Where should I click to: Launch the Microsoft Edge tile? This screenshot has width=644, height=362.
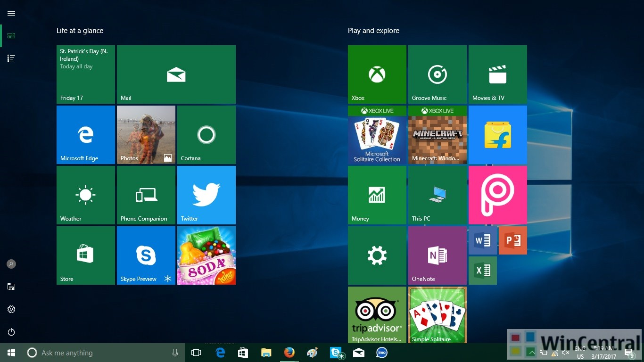click(x=86, y=135)
